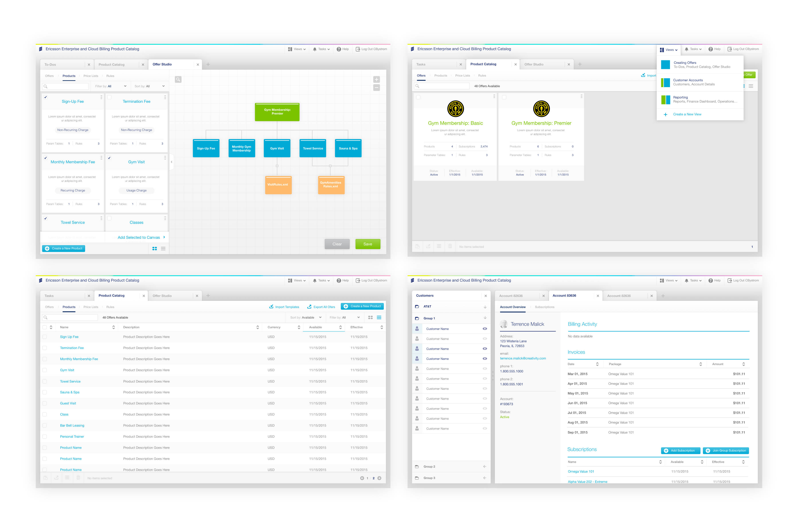Go to next page with right arrow
The image size is (798, 532).
pyautogui.click(x=379, y=478)
